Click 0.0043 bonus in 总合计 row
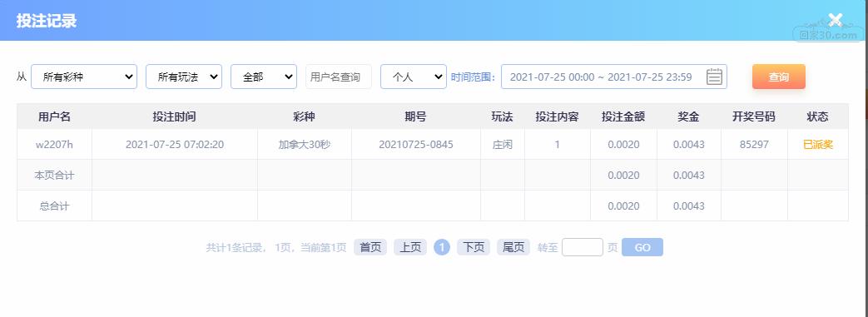The height and width of the screenshot is (317, 868). tap(688, 206)
